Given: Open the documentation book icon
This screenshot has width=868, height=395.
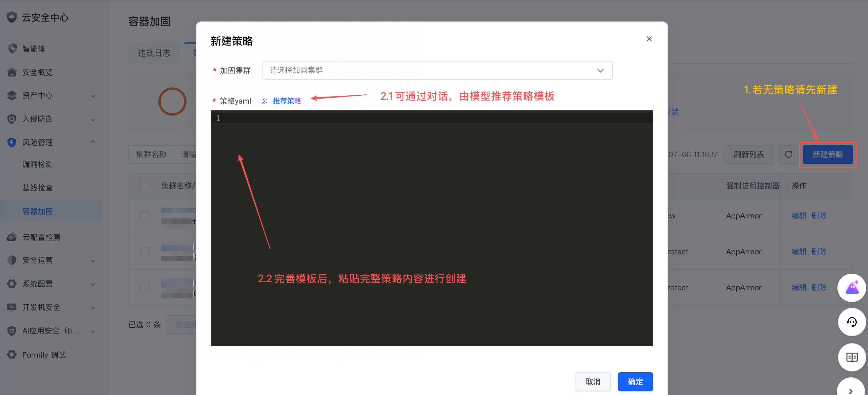Looking at the screenshot, I should pos(852,357).
